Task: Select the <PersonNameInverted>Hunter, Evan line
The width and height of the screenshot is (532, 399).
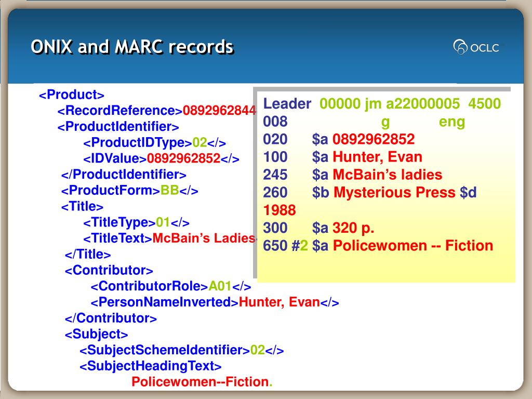Action: click(215, 302)
